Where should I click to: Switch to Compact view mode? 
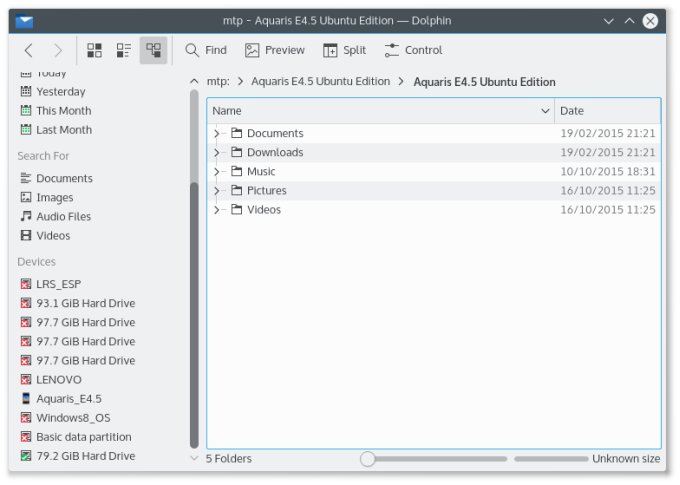pos(124,50)
